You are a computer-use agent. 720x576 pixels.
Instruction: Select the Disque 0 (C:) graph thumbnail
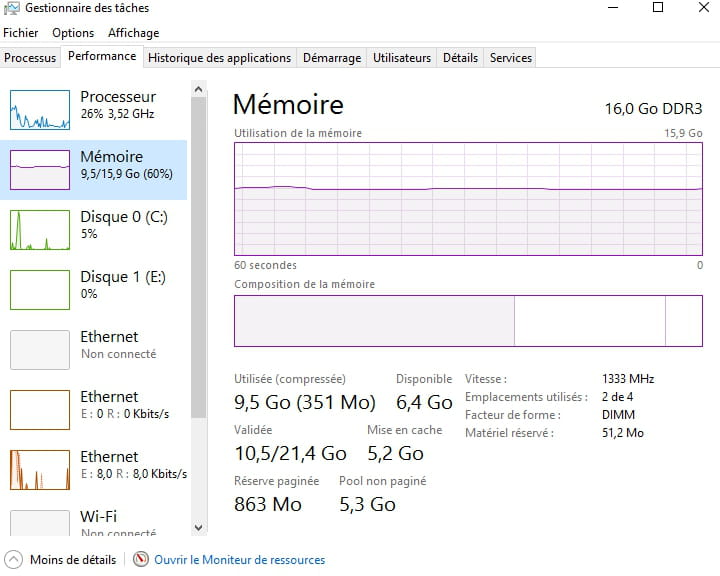coord(40,230)
